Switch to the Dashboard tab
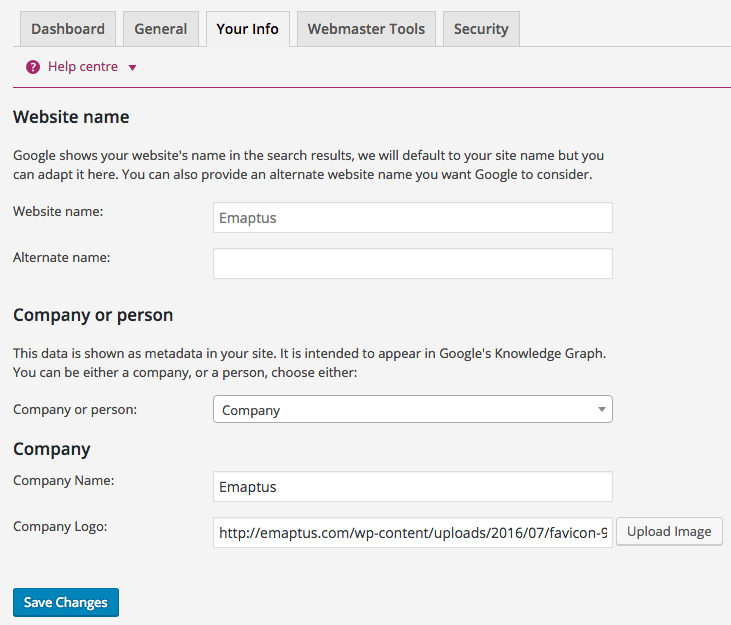Image resolution: width=731 pixels, height=625 pixels. point(68,29)
